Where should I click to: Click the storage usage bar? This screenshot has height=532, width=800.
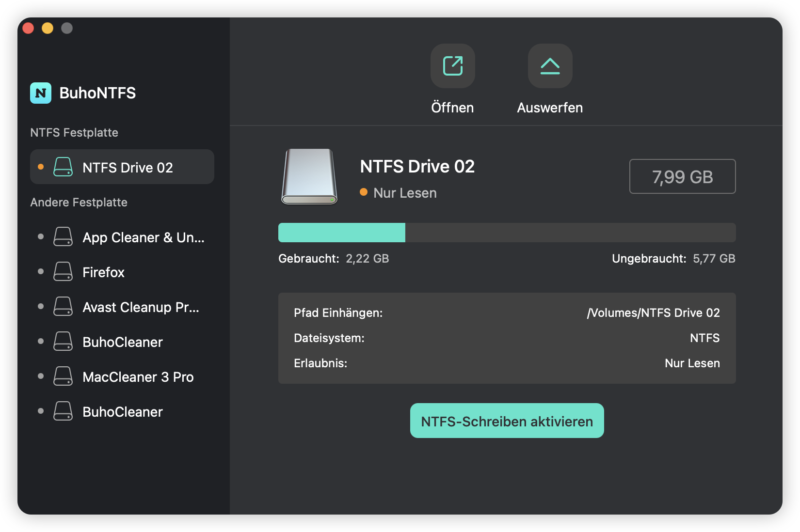pos(507,233)
